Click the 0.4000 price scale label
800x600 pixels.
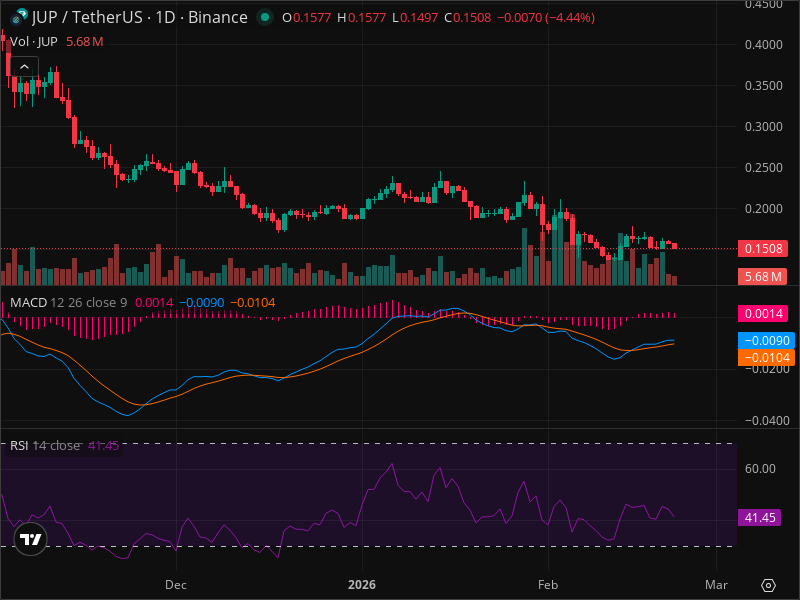(x=764, y=45)
